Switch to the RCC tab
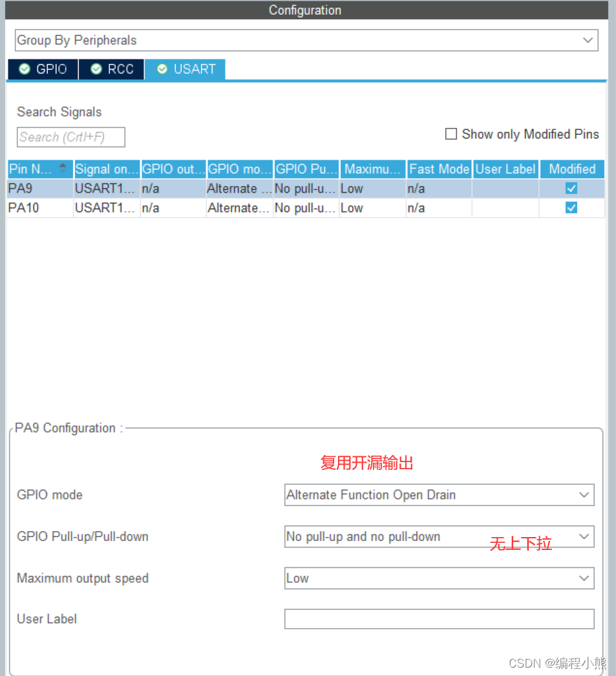Viewport: 616px width, 676px height. point(112,69)
